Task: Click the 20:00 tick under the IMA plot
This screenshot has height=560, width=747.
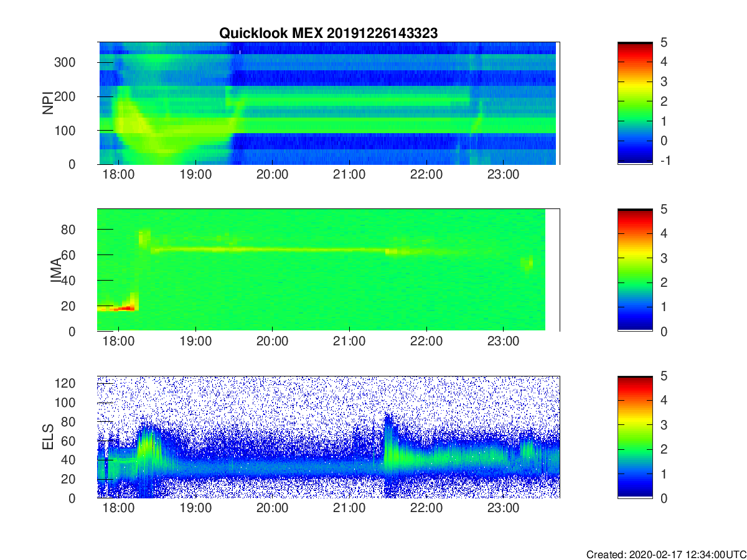Action: (272, 342)
